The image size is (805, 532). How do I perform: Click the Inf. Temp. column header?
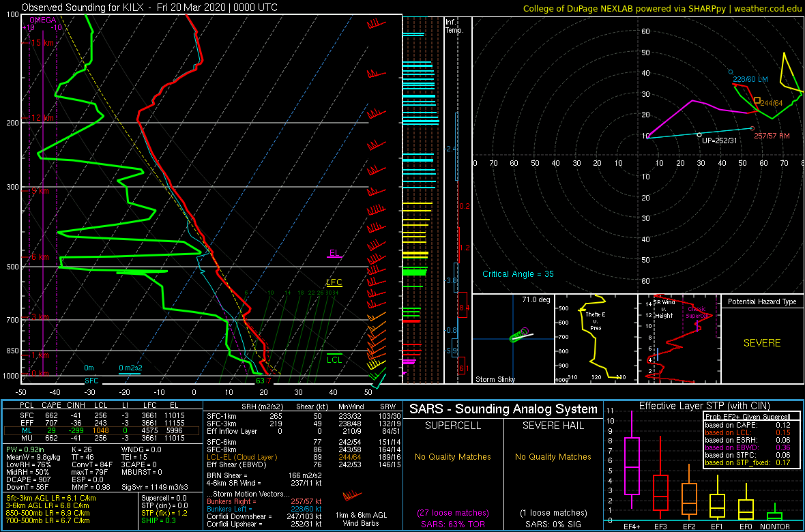click(454, 26)
